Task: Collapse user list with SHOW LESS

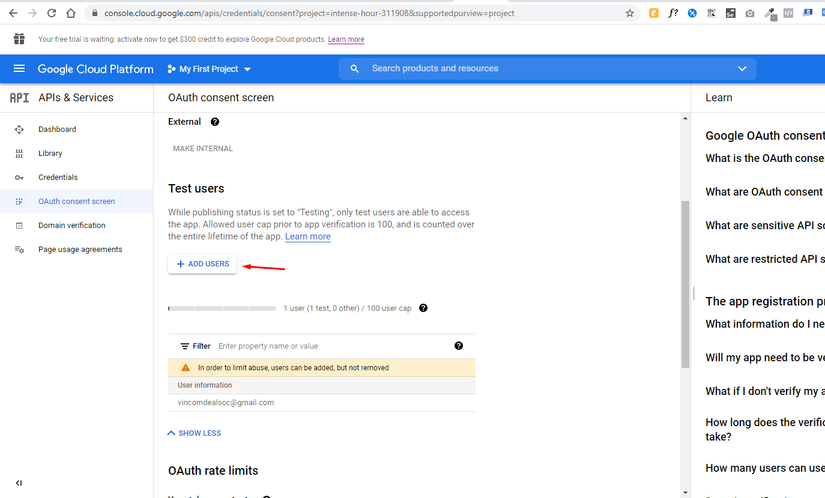Action: tap(194, 433)
